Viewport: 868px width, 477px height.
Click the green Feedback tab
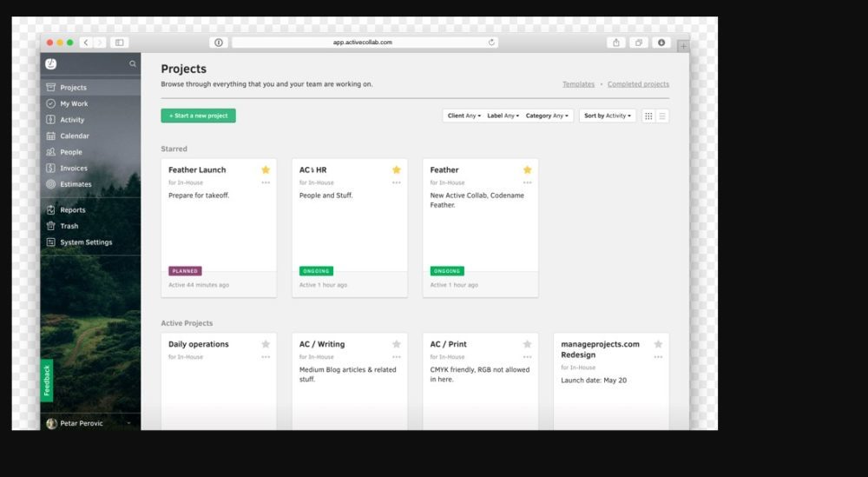tap(47, 381)
